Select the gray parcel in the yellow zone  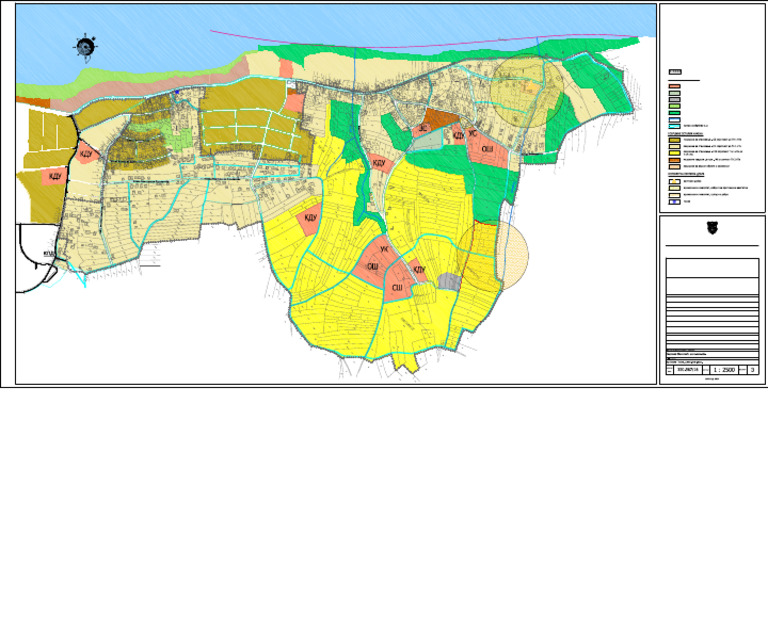click(450, 283)
